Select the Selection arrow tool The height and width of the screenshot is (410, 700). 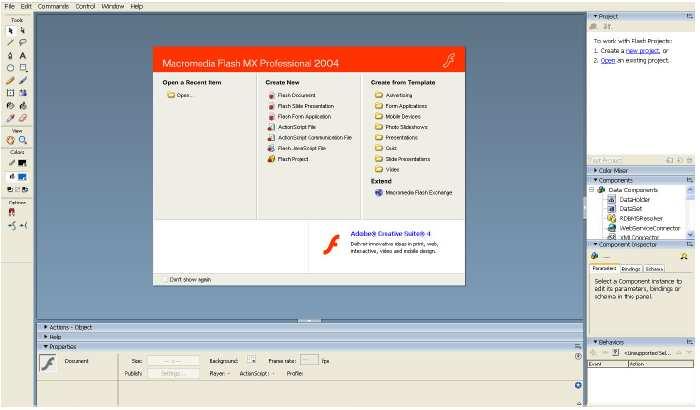[11, 30]
